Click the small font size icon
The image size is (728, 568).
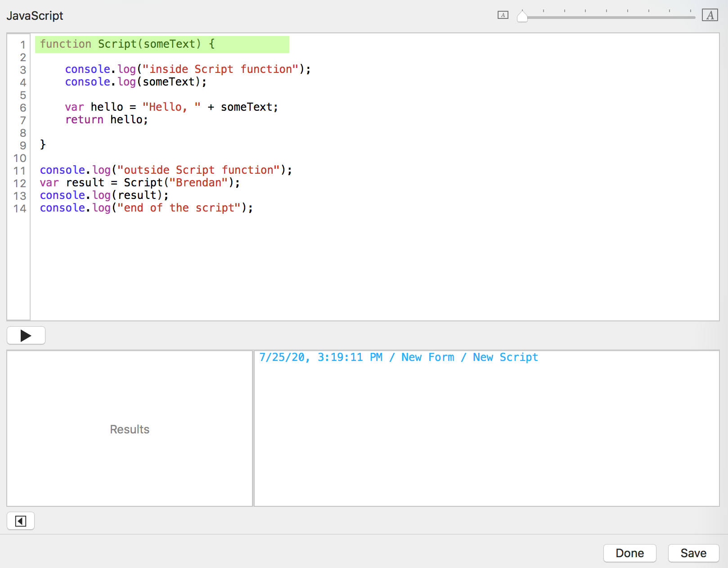[503, 15]
